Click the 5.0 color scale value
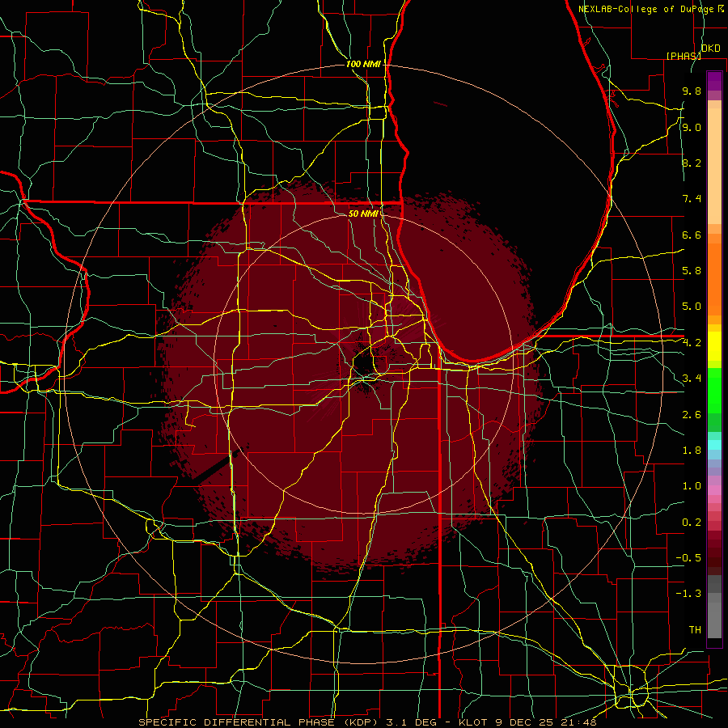This screenshot has width=728, height=728. click(692, 307)
